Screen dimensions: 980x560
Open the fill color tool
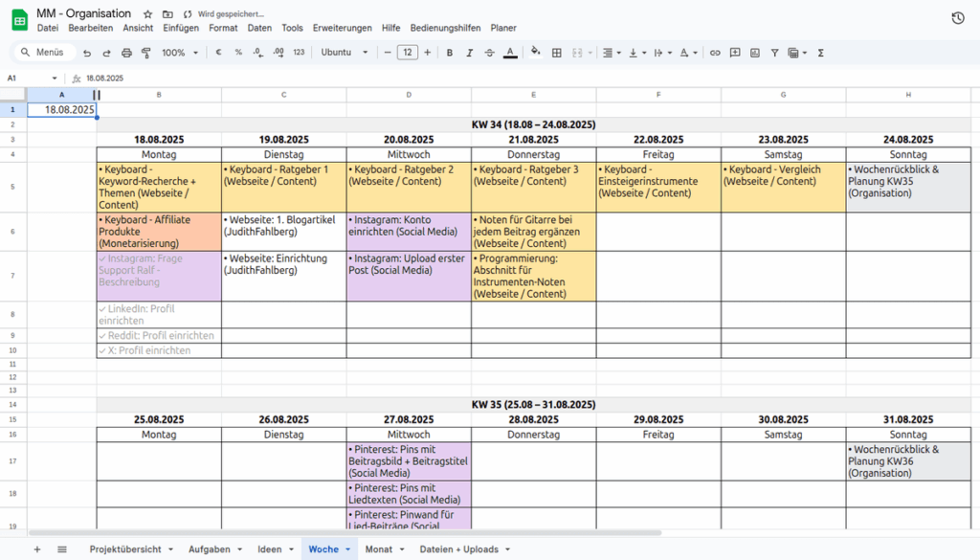click(535, 53)
